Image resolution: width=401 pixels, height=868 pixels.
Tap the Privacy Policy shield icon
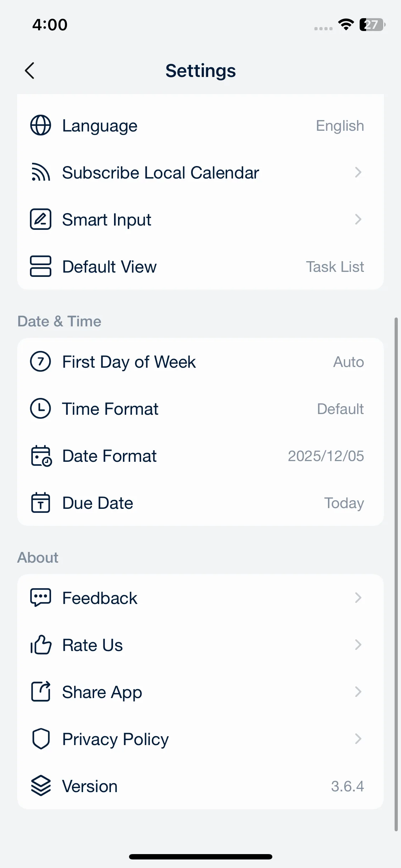click(x=41, y=739)
